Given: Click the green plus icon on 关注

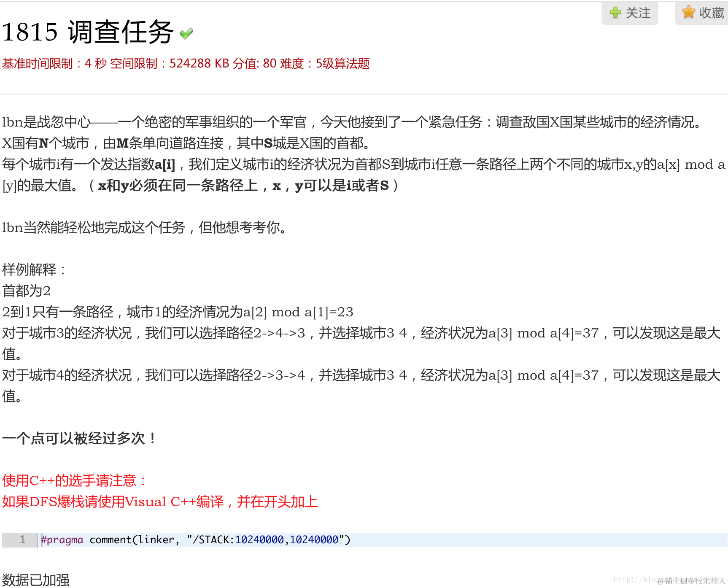Looking at the screenshot, I should (x=615, y=13).
